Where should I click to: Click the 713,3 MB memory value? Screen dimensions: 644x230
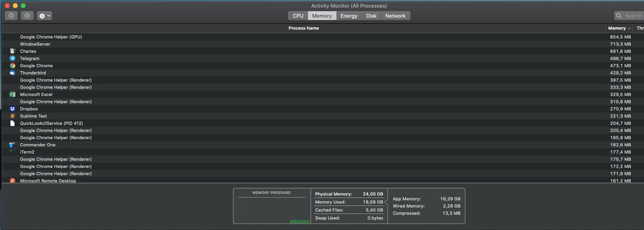(x=620, y=44)
